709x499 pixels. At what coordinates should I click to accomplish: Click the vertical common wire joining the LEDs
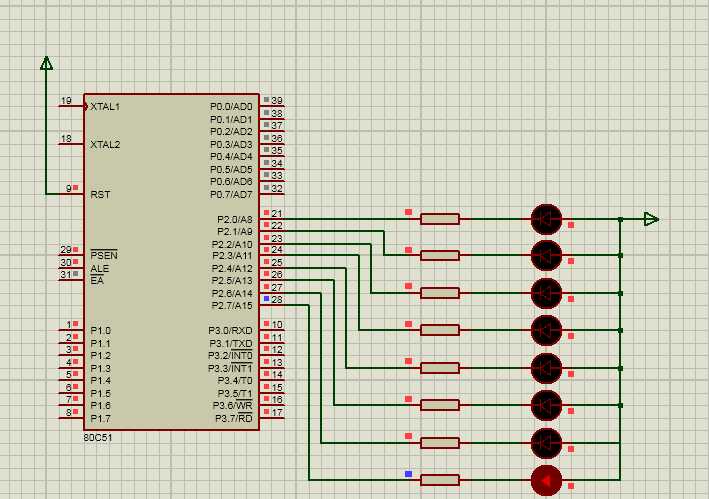click(x=620, y=349)
